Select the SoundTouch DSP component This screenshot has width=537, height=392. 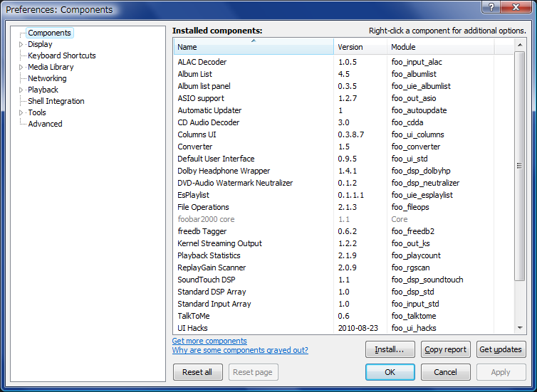tap(343, 280)
